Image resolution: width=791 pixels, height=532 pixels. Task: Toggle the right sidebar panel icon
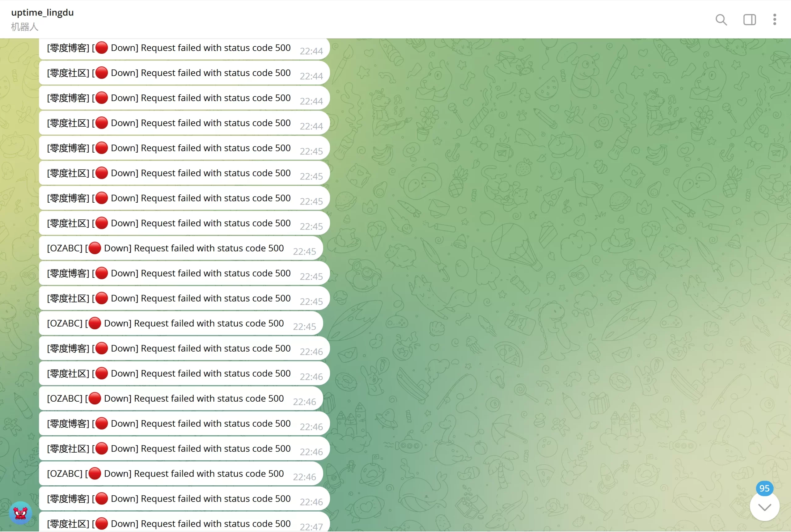(749, 20)
